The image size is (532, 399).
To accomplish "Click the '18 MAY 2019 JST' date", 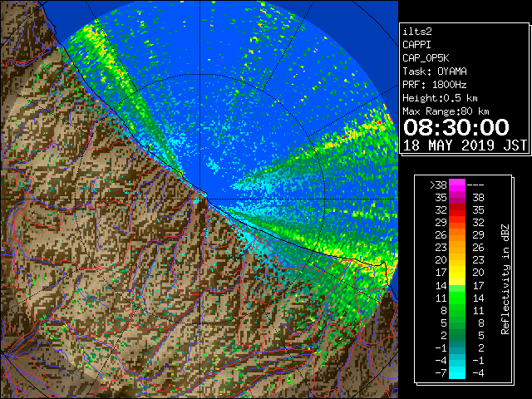I will 465,145.
